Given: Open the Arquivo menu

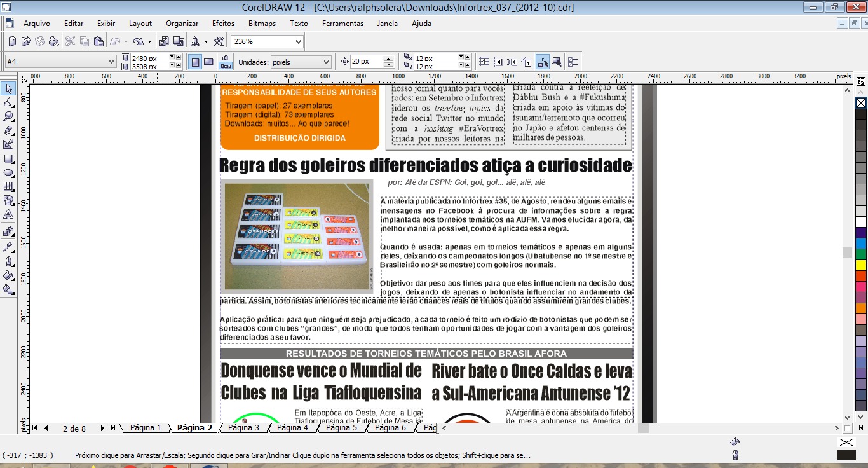Looking at the screenshot, I should 36,24.
